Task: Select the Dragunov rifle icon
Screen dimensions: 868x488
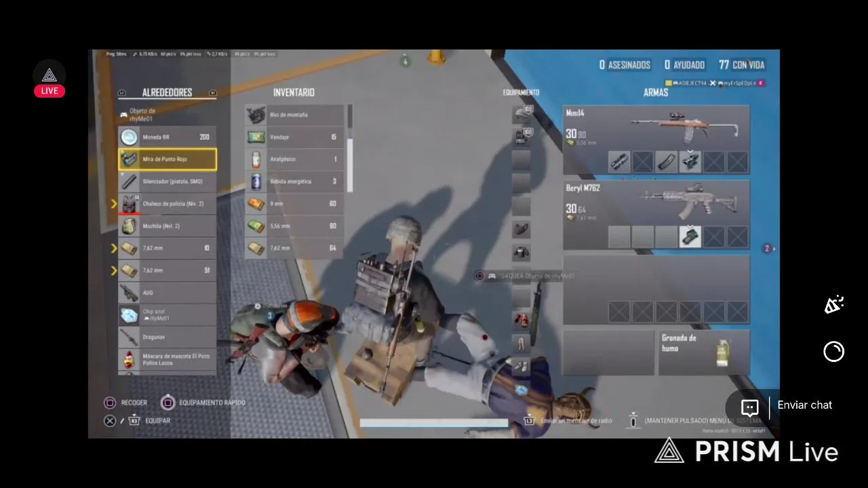Action: click(129, 337)
